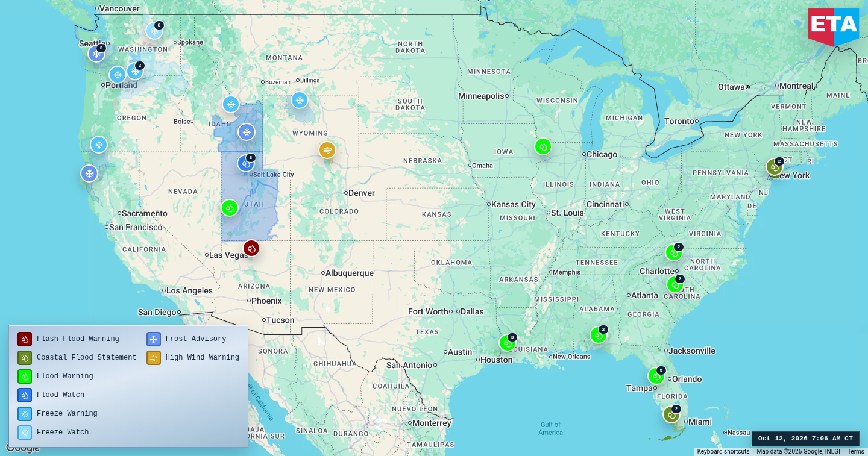Click the Flood Warning marker in Iowa
868x456 pixels.
click(543, 146)
